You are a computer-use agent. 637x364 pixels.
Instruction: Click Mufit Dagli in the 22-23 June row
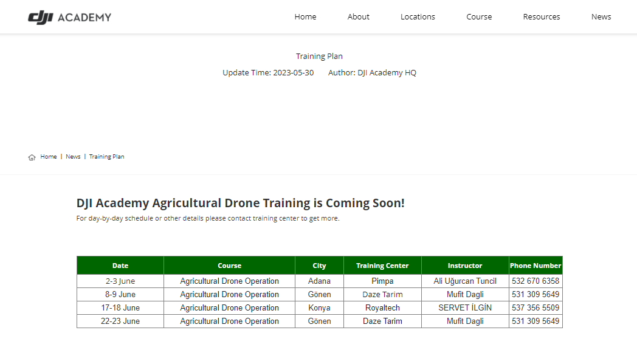(465, 321)
